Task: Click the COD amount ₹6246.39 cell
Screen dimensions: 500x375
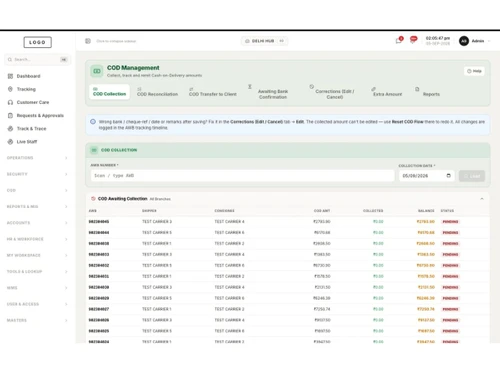Action: point(322,298)
